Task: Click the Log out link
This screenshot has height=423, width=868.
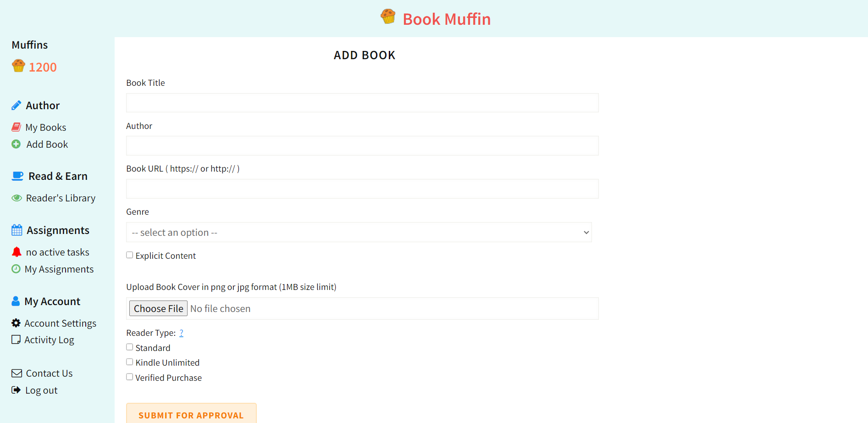Action: [41, 390]
